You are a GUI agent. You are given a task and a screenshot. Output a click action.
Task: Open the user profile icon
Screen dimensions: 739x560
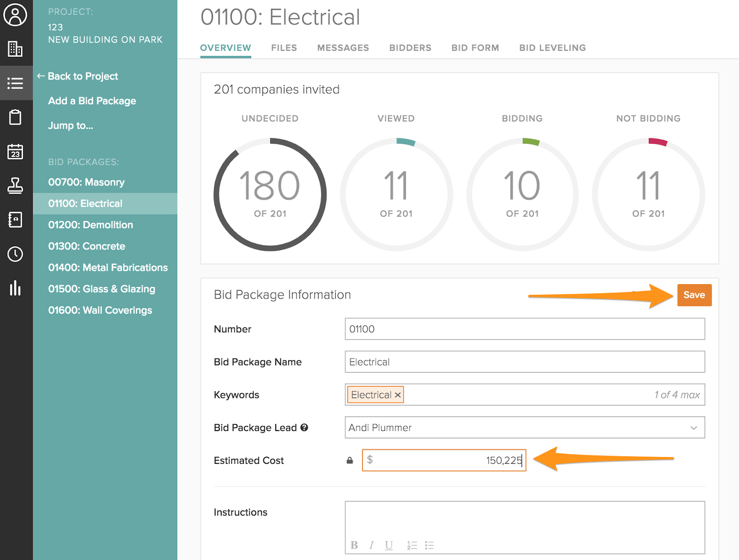[16, 15]
